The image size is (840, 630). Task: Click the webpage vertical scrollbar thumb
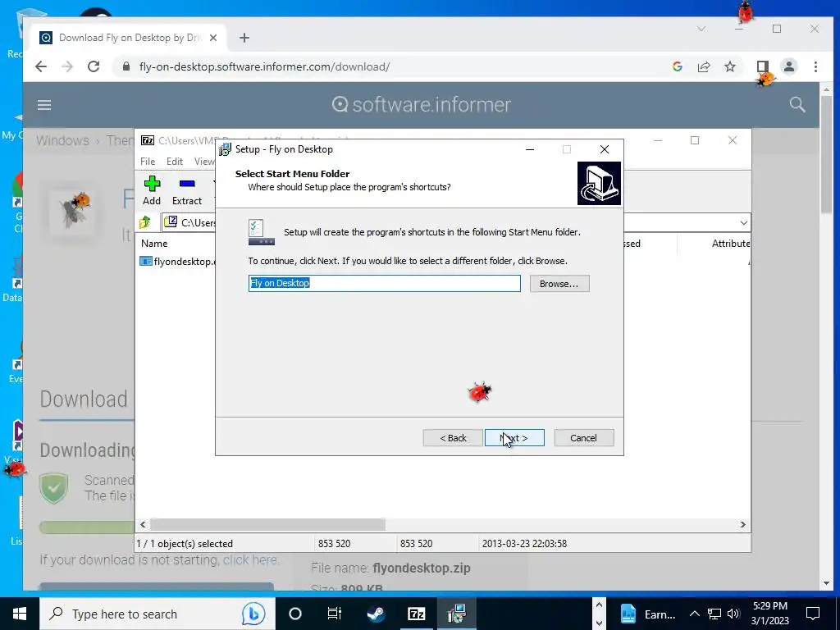click(x=826, y=155)
